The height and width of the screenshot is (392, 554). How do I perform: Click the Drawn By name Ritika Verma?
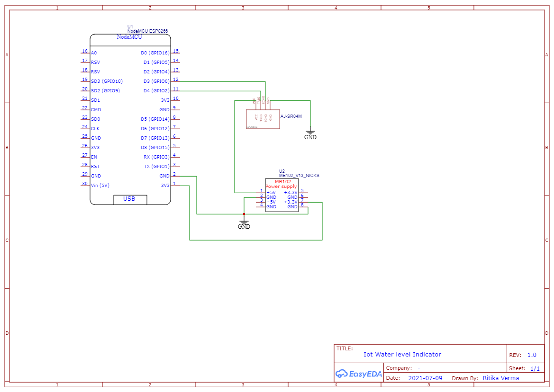click(x=502, y=378)
